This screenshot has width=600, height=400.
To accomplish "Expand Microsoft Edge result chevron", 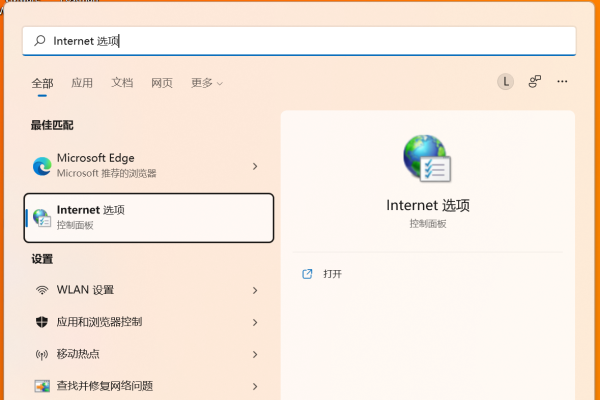I will [255, 166].
